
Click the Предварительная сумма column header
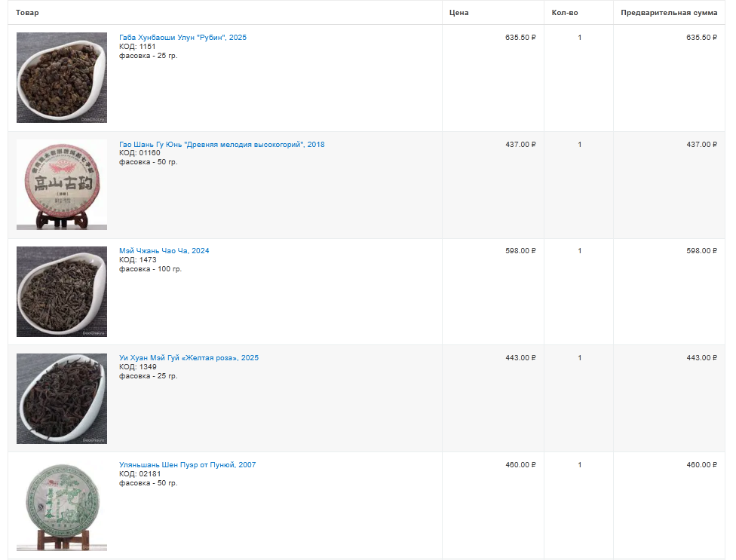tap(669, 13)
